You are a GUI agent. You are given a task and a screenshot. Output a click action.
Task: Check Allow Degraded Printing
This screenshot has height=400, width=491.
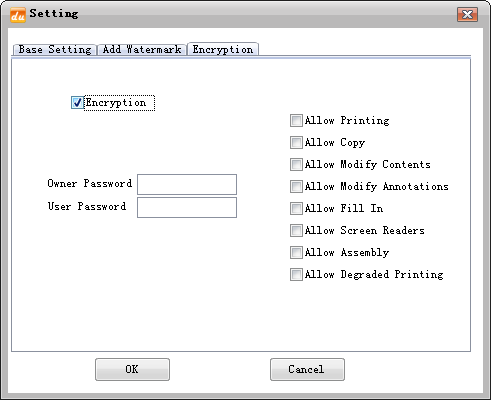click(x=296, y=274)
